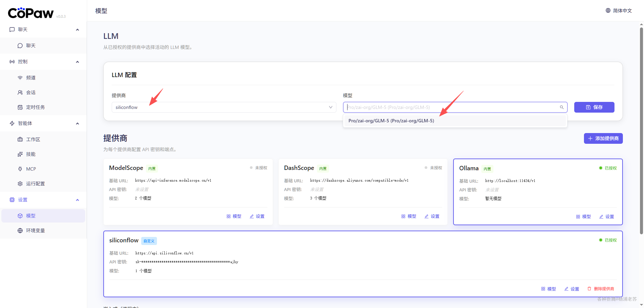This screenshot has width=644, height=308.
Task: Go to the 频道 page
Action: tap(43, 78)
